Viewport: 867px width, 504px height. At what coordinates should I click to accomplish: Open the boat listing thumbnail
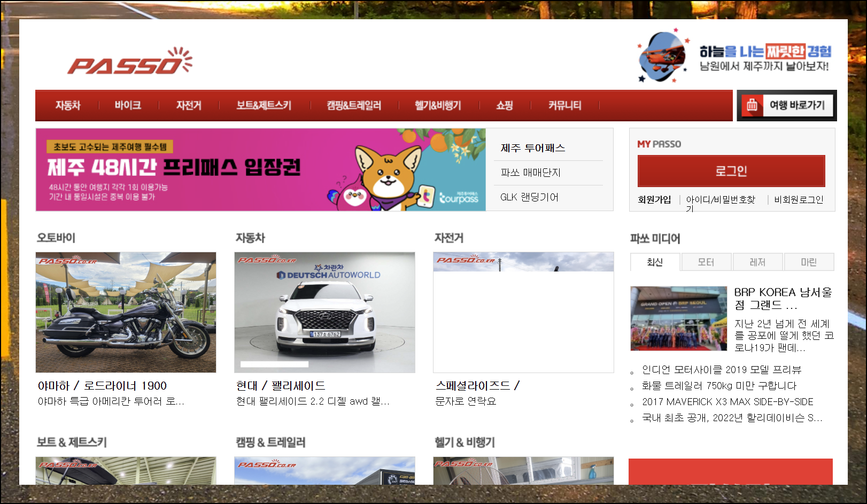(x=126, y=471)
